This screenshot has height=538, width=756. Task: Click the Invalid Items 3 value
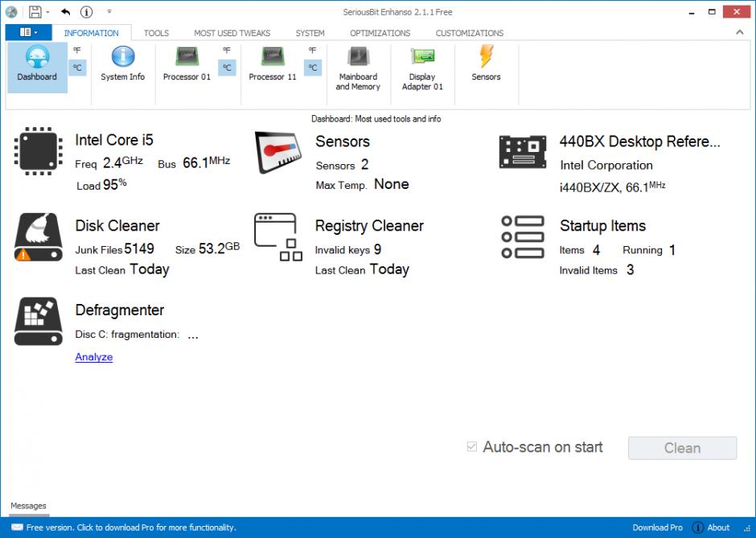point(631,270)
